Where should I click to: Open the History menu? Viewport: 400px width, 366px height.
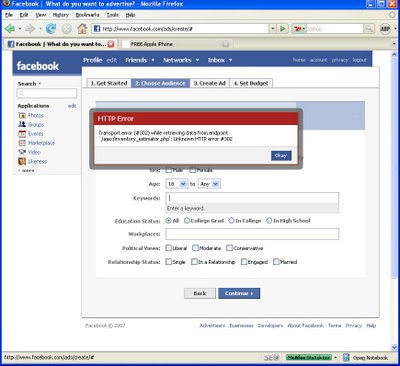coord(61,15)
